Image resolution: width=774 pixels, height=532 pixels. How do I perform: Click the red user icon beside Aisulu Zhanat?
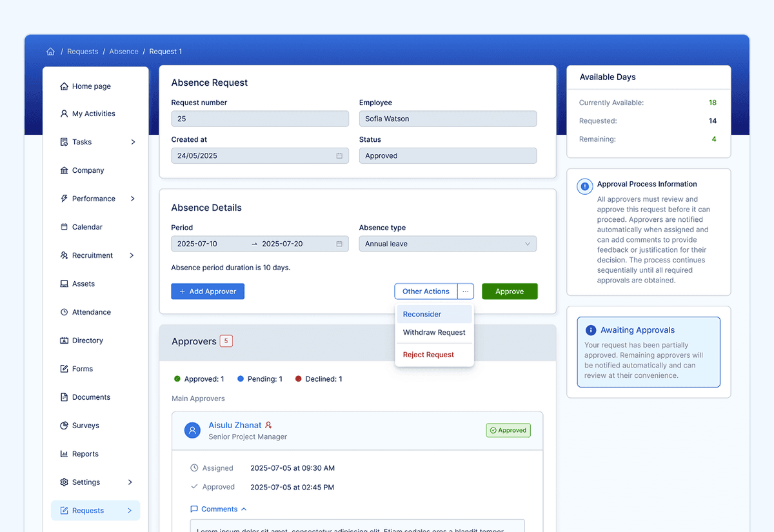(x=268, y=426)
